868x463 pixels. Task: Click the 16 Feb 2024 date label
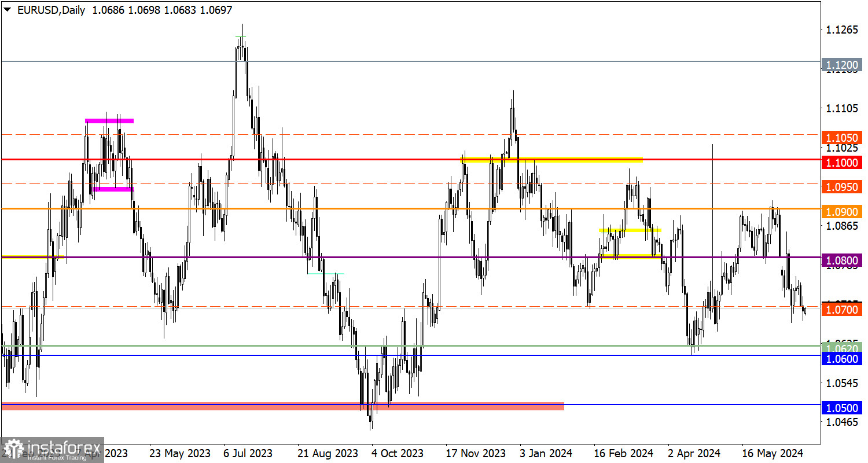click(x=624, y=453)
